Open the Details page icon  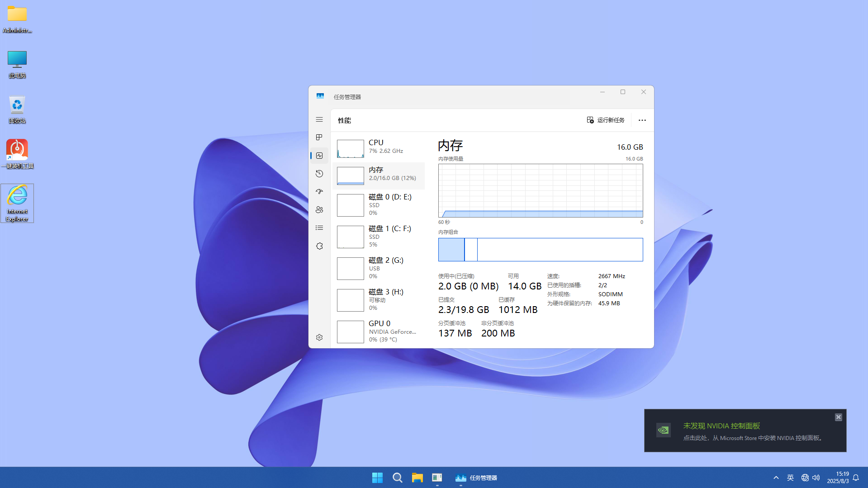click(x=319, y=228)
